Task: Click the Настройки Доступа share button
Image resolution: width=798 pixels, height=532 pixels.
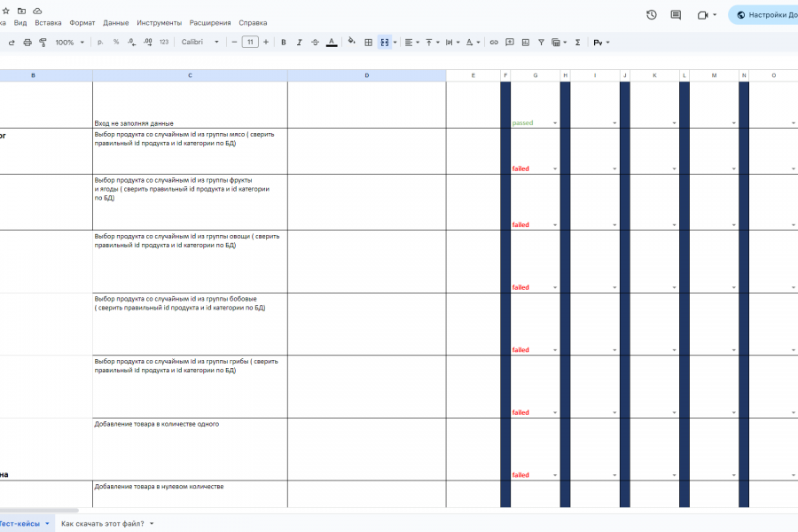Action: pos(763,15)
